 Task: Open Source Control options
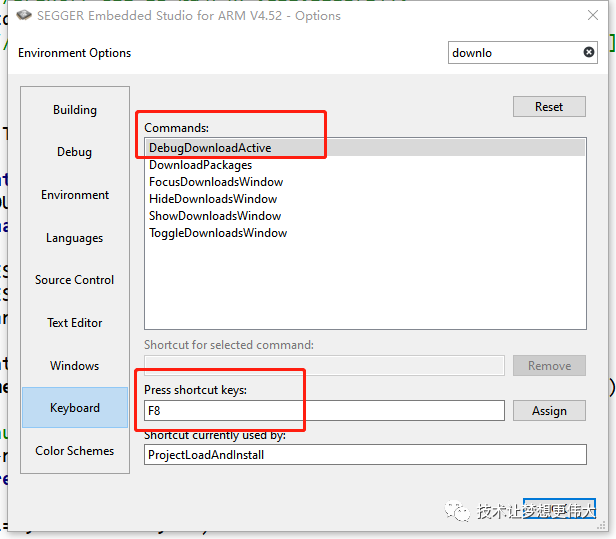75,280
